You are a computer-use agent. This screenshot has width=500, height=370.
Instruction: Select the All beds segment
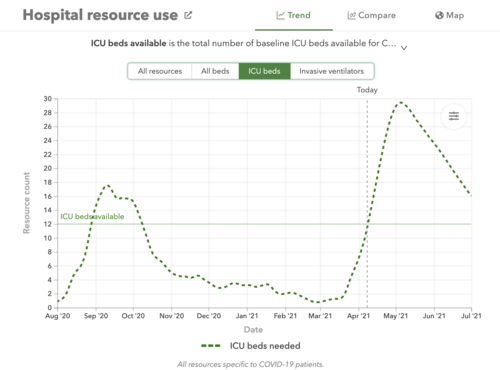coord(215,71)
